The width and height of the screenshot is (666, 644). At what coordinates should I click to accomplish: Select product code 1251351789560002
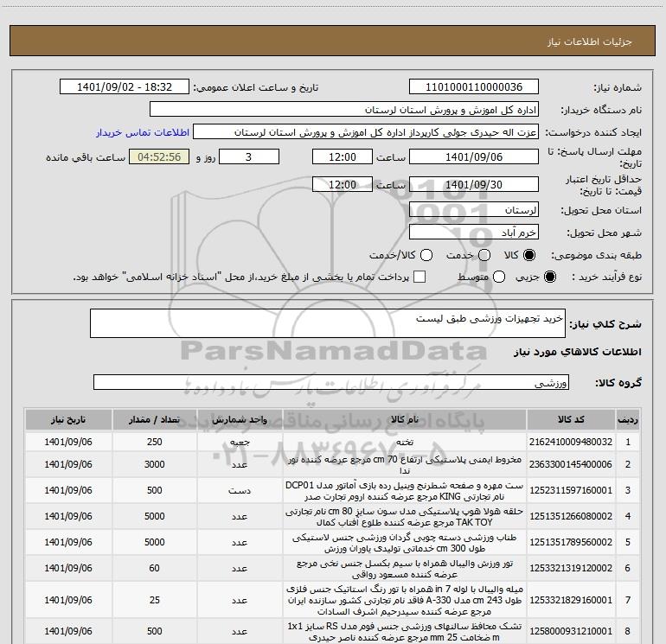(571, 542)
